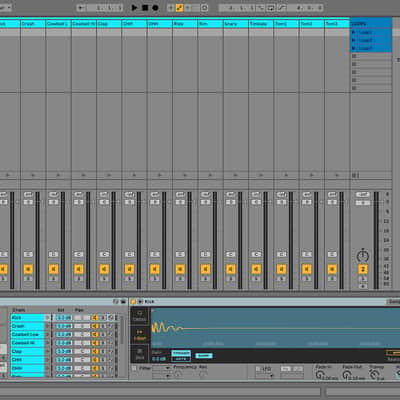Select the Snare track header
This screenshot has width=400, height=400.
click(x=236, y=24)
